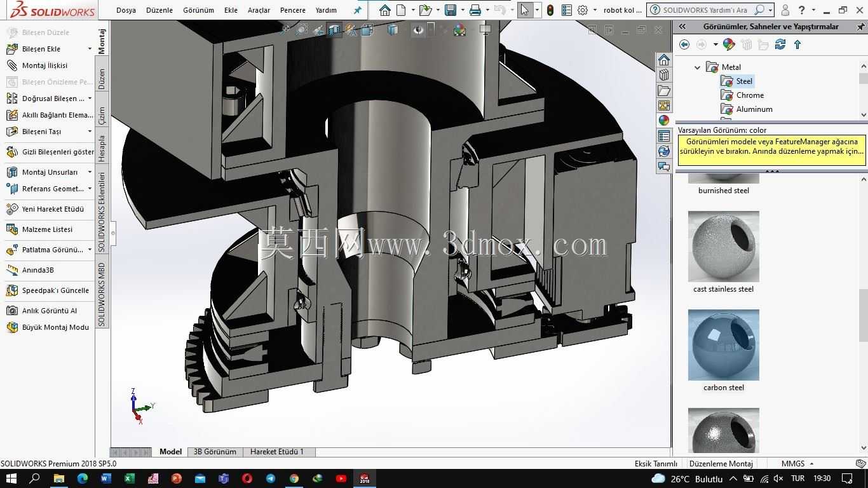Open Doğrusal Bileşen dropdown arrow
Viewport: 868px width, 488px height.
pyautogui.click(x=90, y=98)
